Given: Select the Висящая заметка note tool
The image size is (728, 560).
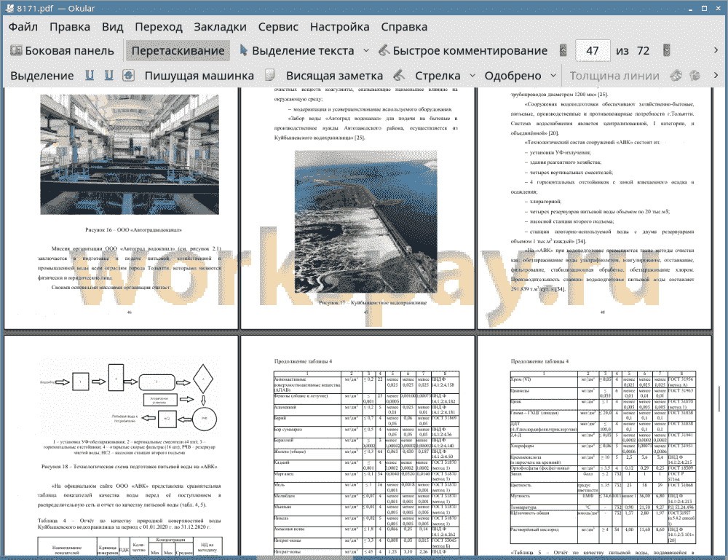Looking at the screenshot, I should click(x=334, y=75).
